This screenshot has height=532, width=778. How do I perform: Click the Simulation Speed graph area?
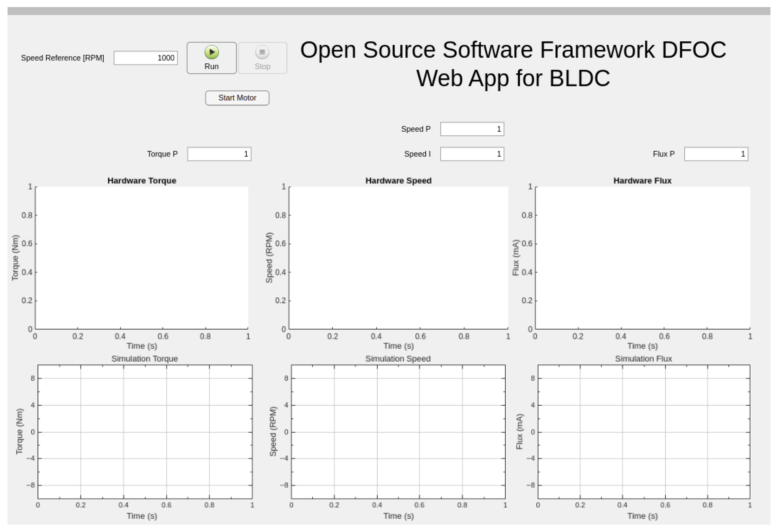(398, 432)
